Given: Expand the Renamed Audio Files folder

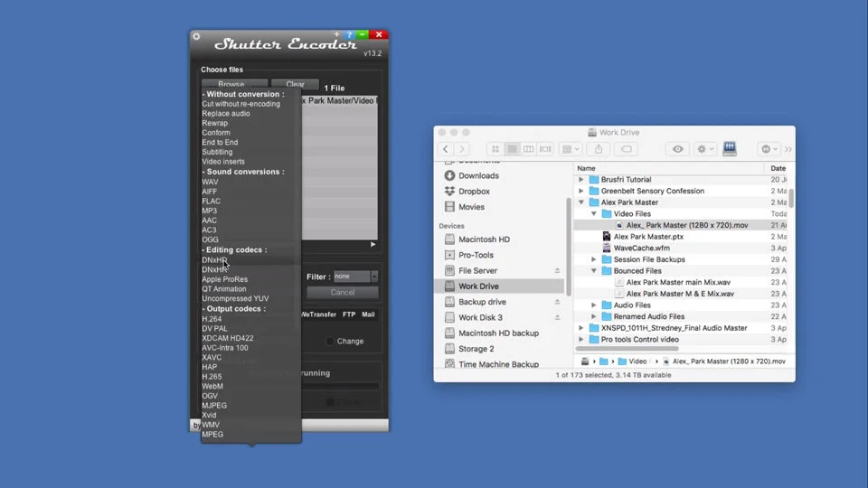Looking at the screenshot, I should 593,316.
